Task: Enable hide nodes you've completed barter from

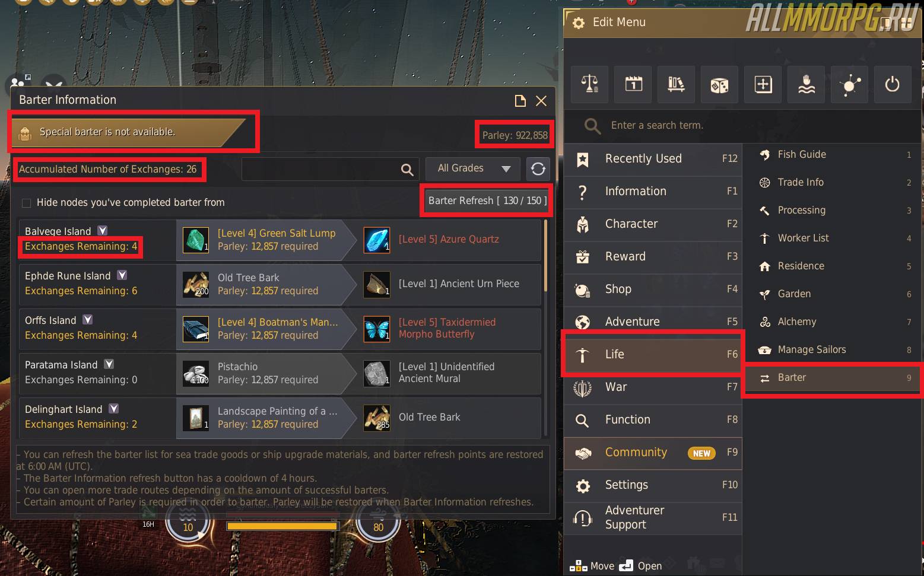Action: (26, 203)
